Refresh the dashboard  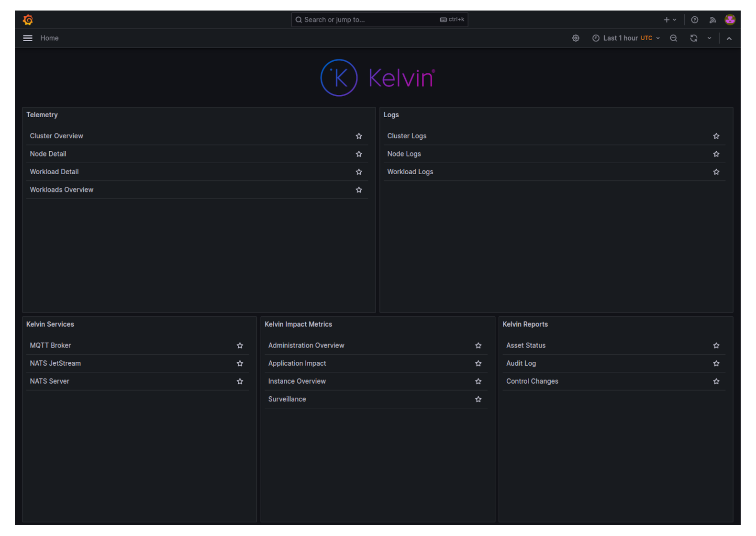tap(693, 38)
